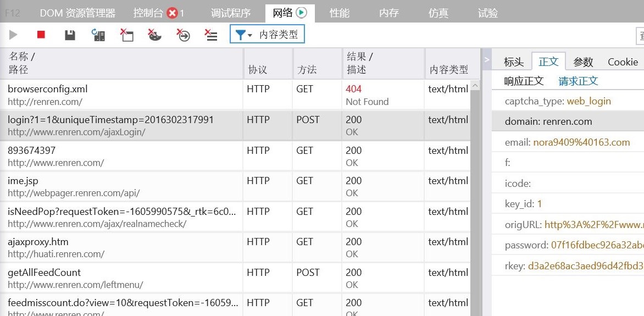Switch to 调试程序 tab
Screen dimensions: 644x316
(230, 13)
